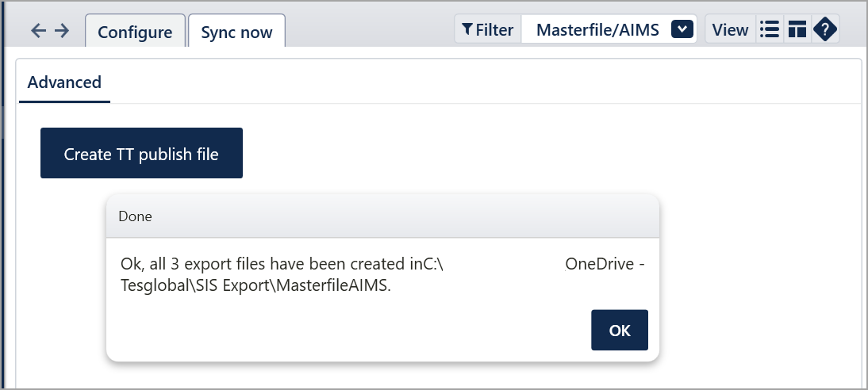Image resolution: width=868 pixels, height=390 pixels.
Task: Click the OneDrive text in dialog message
Action: (x=600, y=264)
